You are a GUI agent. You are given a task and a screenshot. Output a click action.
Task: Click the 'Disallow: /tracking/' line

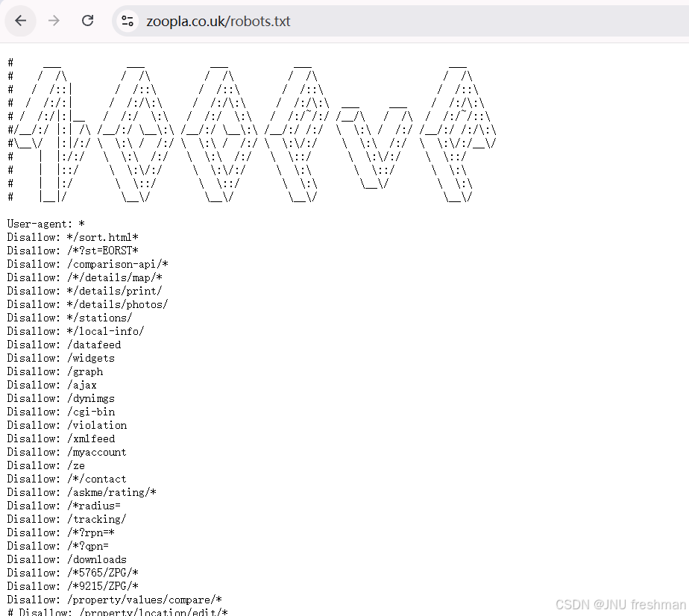[67, 519]
